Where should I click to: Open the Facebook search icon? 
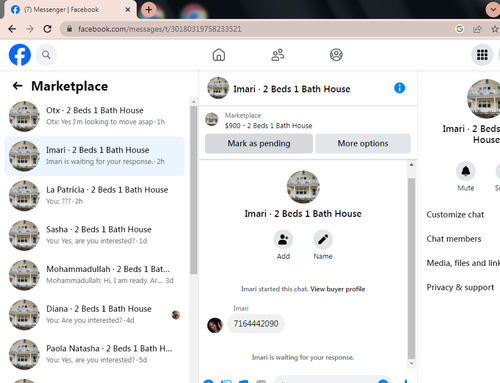[46, 55]
